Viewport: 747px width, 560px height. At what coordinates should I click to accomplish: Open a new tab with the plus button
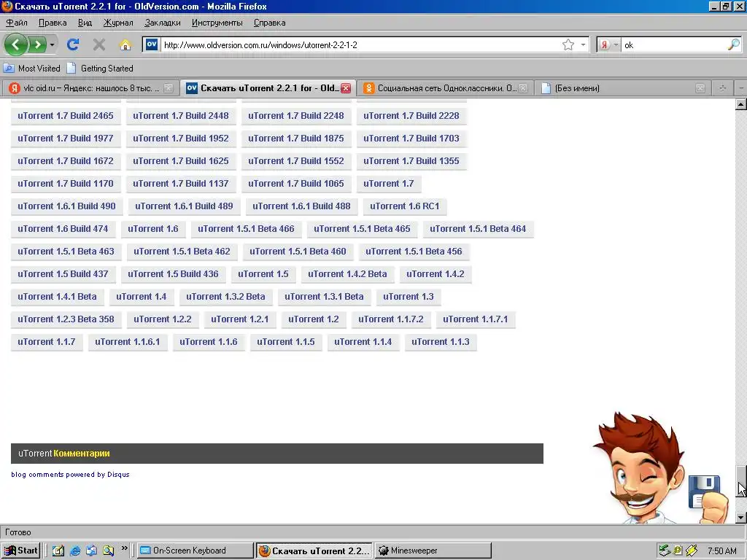pyautogui.click(x=722, y=88)
